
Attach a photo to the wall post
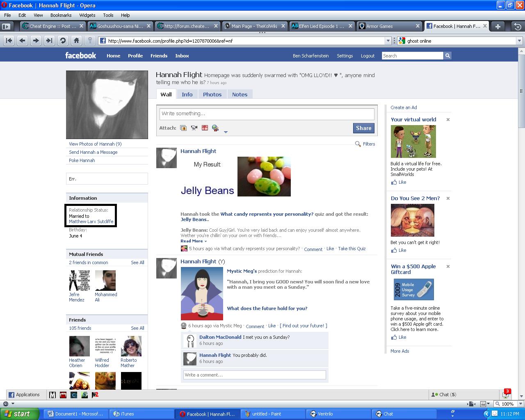click(183, 128)
